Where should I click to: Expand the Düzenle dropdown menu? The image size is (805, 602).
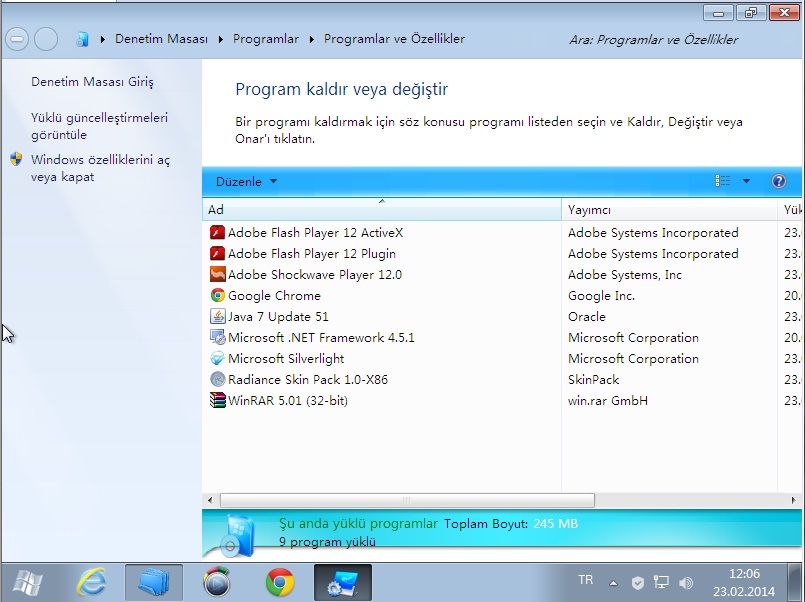coord(246,182)
